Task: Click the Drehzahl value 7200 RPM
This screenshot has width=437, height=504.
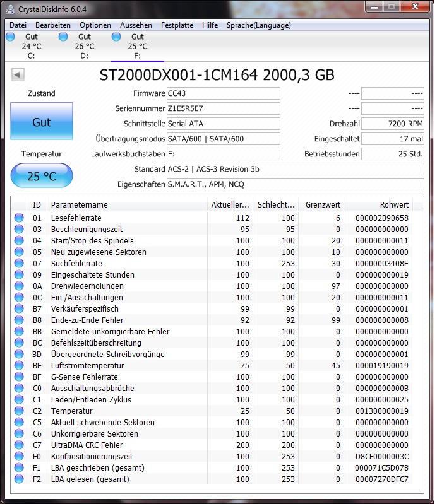Action: click(393, 124)
